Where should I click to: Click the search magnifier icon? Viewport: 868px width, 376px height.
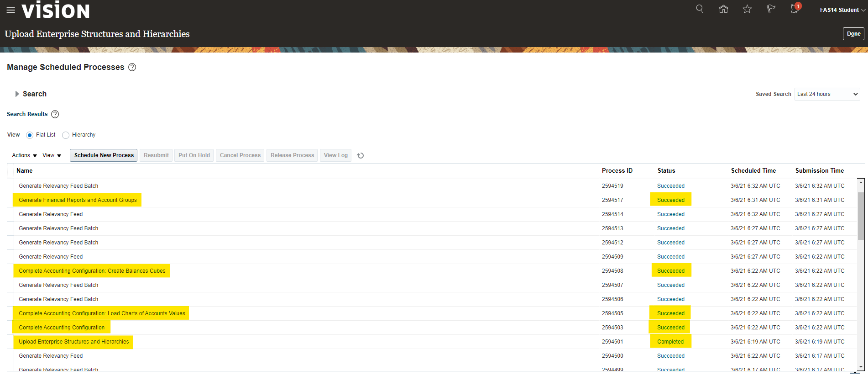point(699,9)
